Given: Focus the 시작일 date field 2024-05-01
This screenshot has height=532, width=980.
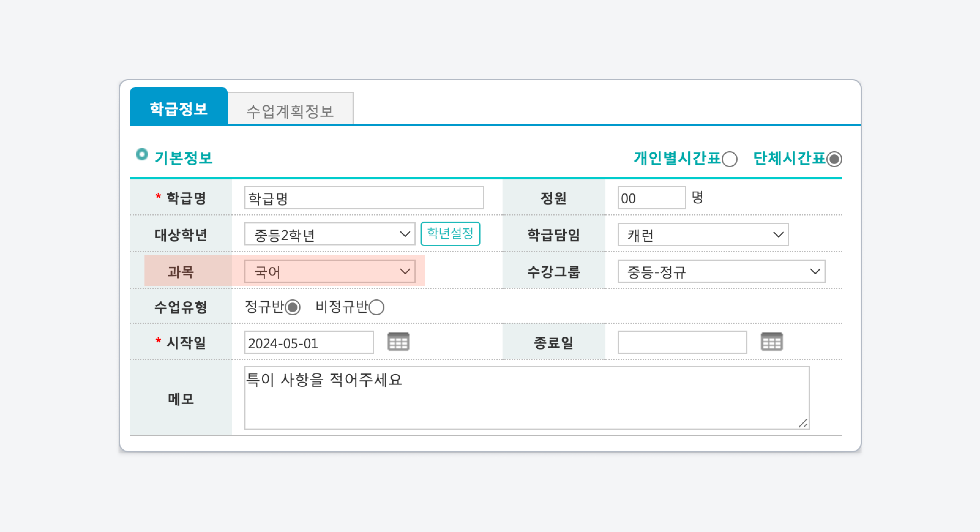Looking at the screenshot, I should 309,343.
